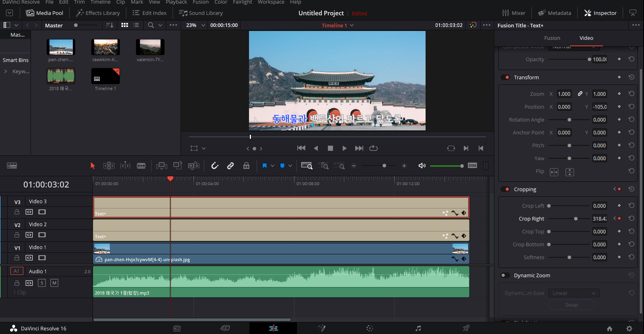
Task: Solo the Audio 1 track
Action: point(42,283)
